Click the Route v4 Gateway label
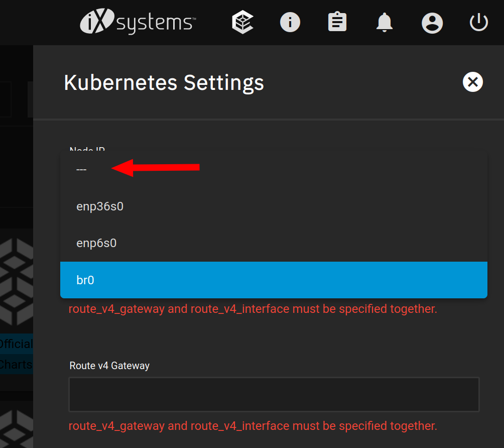This screenshot has width=504, height=448. coord(109,366)
